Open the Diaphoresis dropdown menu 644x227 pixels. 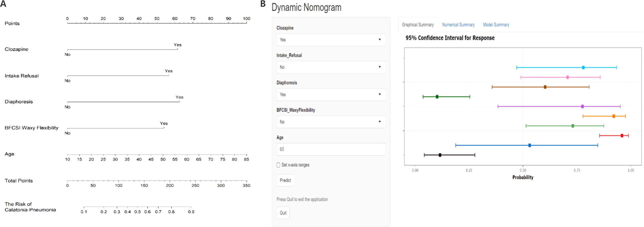pos(331,94)
